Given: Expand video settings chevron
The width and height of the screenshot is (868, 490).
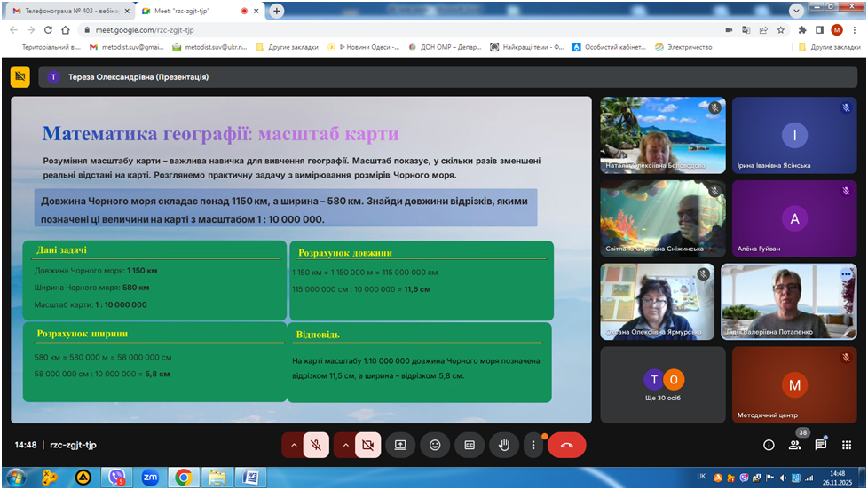Looking at the screenshot, I should (344, 445).
